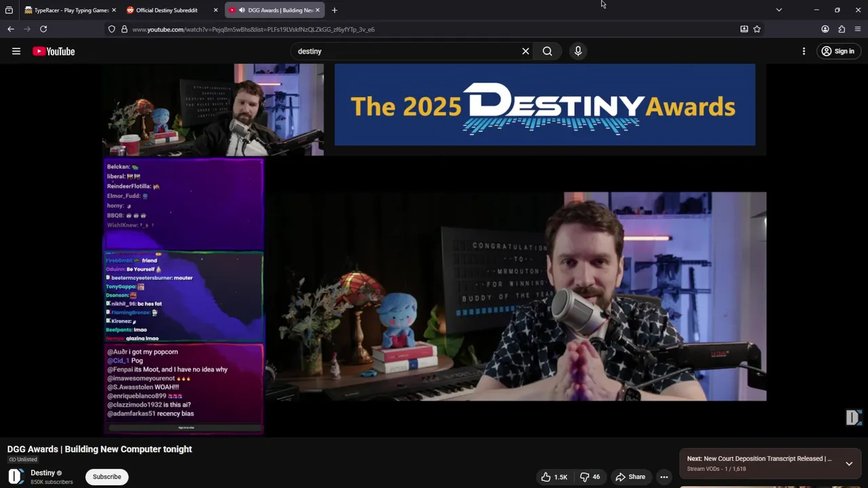Open Firefox account profile icon
Screen dimensions: 868x488
(x=825, y=29)
